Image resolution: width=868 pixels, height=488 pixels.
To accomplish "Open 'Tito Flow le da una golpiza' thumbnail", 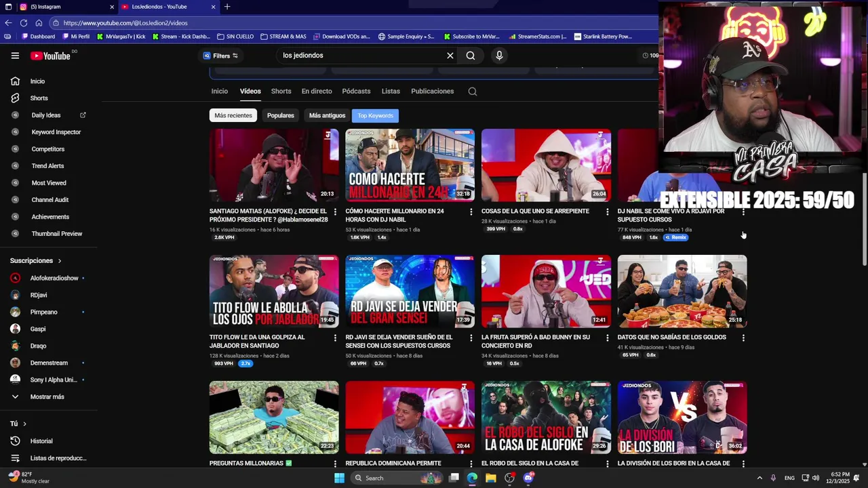I will click(x=274, y=291).
